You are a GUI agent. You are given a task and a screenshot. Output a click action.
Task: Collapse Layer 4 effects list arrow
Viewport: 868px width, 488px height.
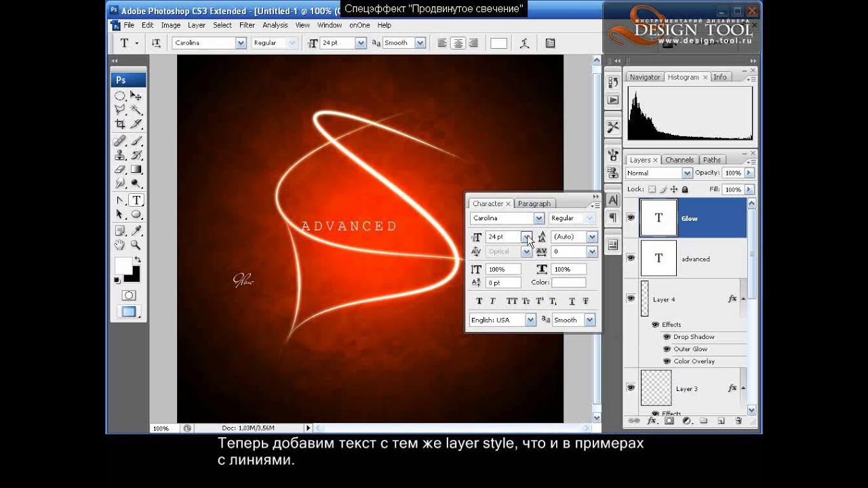[743, 299]
